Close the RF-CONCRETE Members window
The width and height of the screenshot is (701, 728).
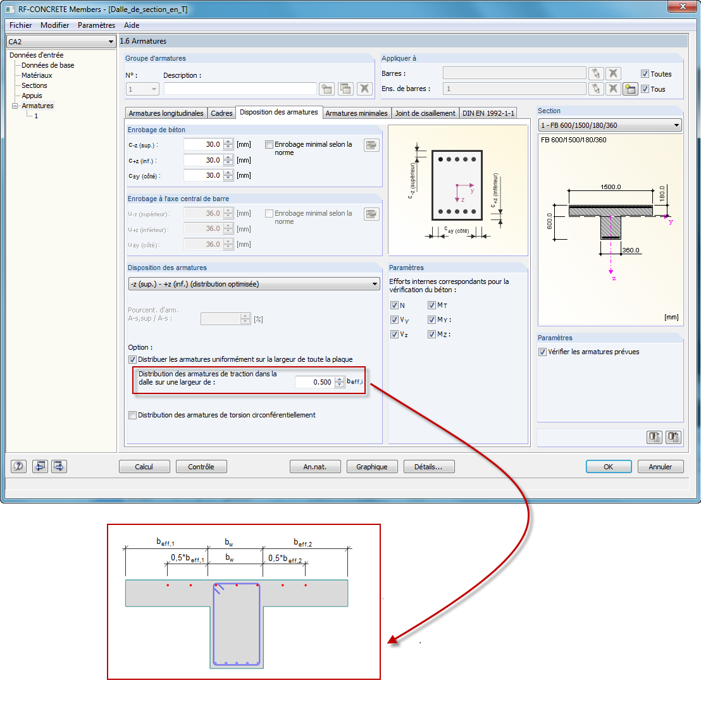[x=683, y=6]
